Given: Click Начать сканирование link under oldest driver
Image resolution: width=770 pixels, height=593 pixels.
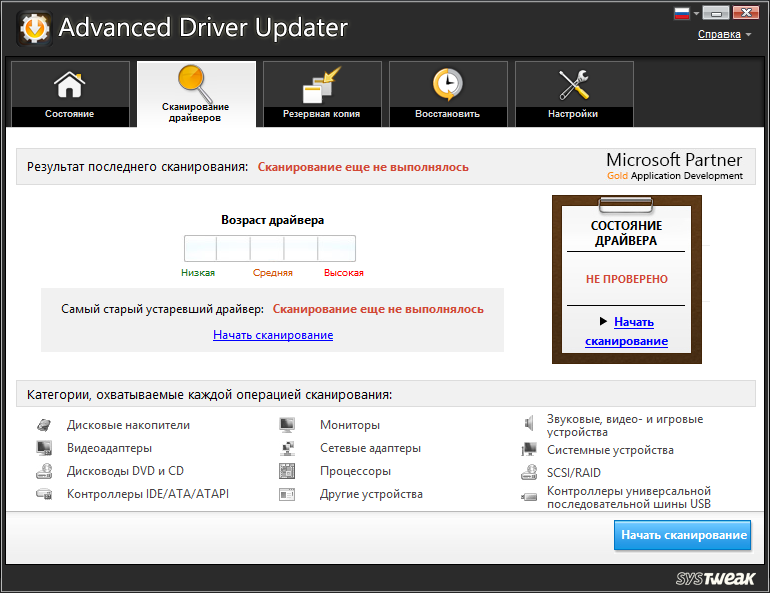Looking at the screenshot, I should point(273,335).
